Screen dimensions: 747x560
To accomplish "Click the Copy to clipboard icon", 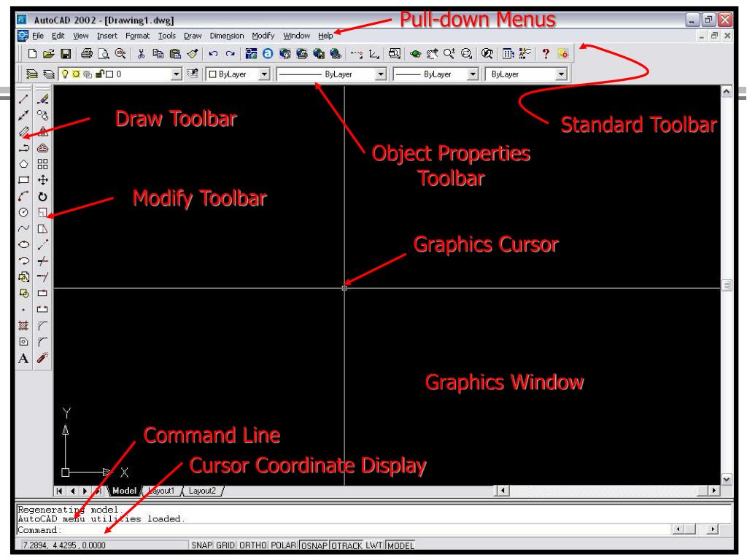I will [158, 54].
